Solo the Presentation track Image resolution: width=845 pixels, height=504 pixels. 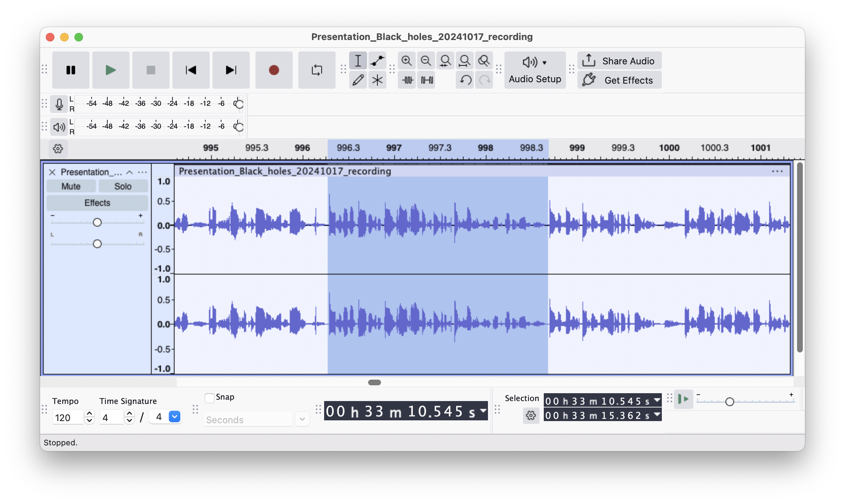coord(123,186)
